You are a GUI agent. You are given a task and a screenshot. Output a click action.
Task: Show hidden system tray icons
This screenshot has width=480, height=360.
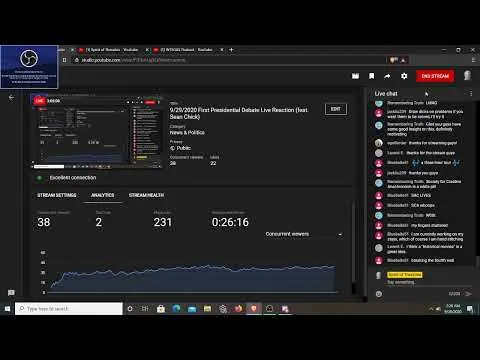pos(431,309)
